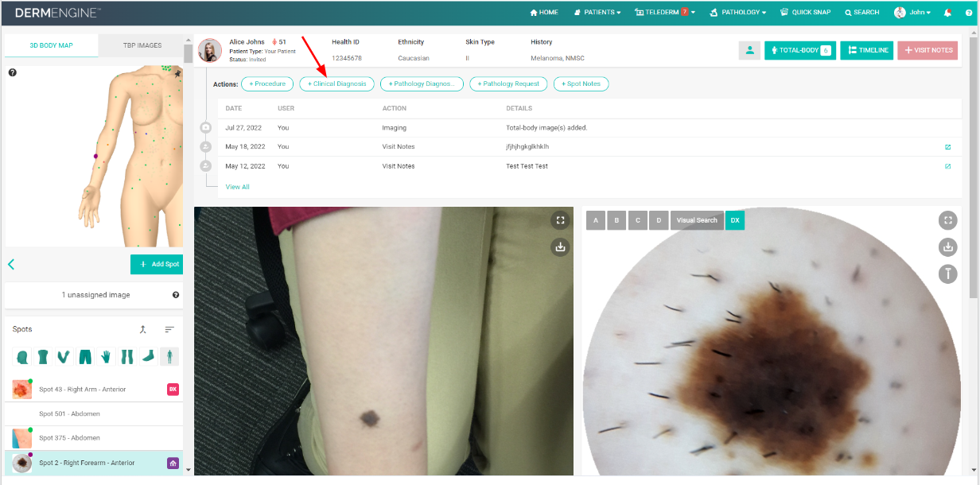
Task: Switch to the TBP Images tab
Action: tap(142, 45)
